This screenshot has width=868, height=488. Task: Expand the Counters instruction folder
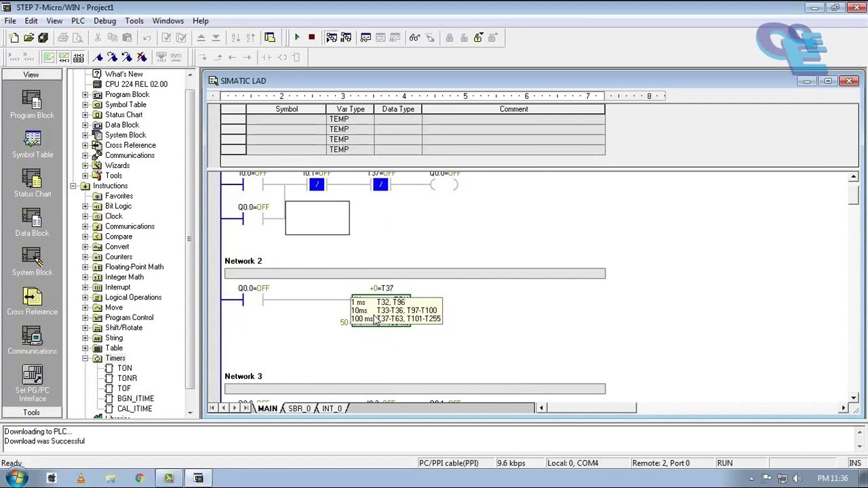pyautogui.click(x=85, y=257)
